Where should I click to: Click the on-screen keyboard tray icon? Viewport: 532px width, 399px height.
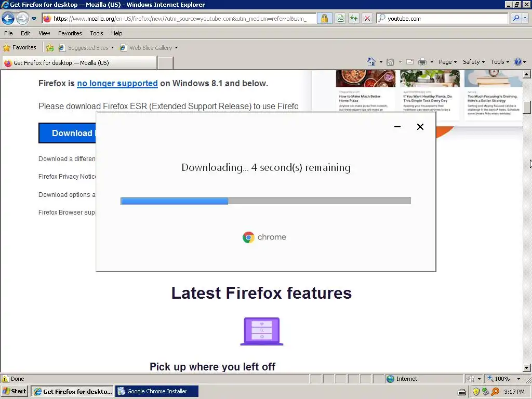coord(462,392)
